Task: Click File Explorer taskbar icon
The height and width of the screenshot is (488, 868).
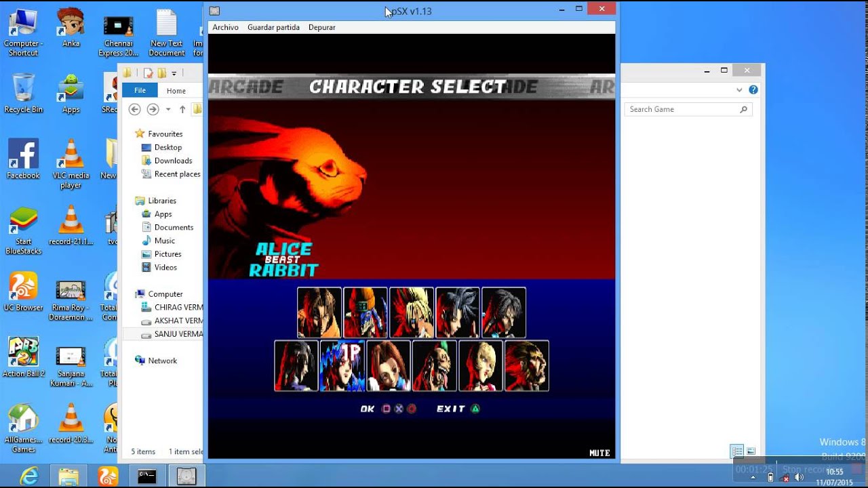Action: pyautogui.click(x=68, y=476)
